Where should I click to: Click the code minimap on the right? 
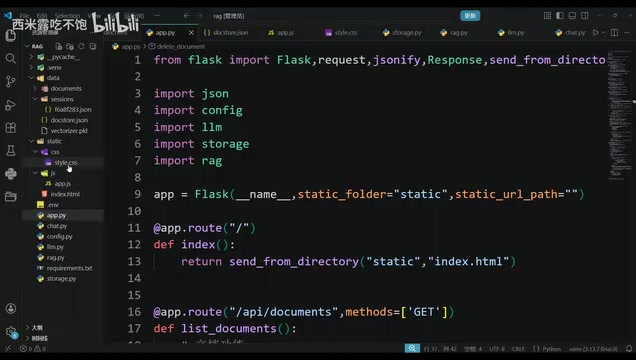point(619,114)
